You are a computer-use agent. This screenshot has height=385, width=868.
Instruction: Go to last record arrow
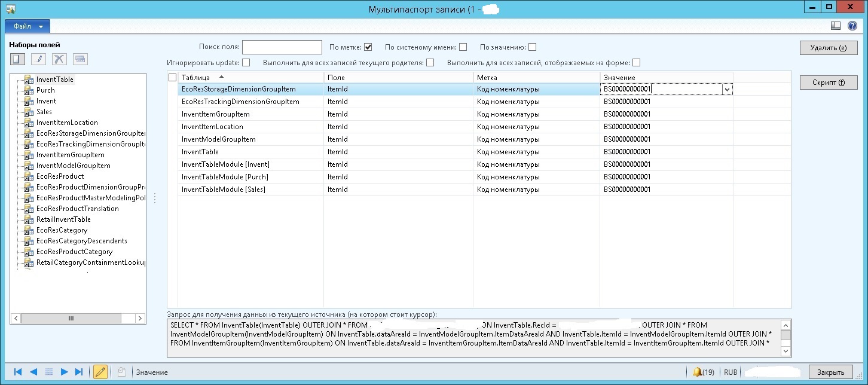pos(79,372)
